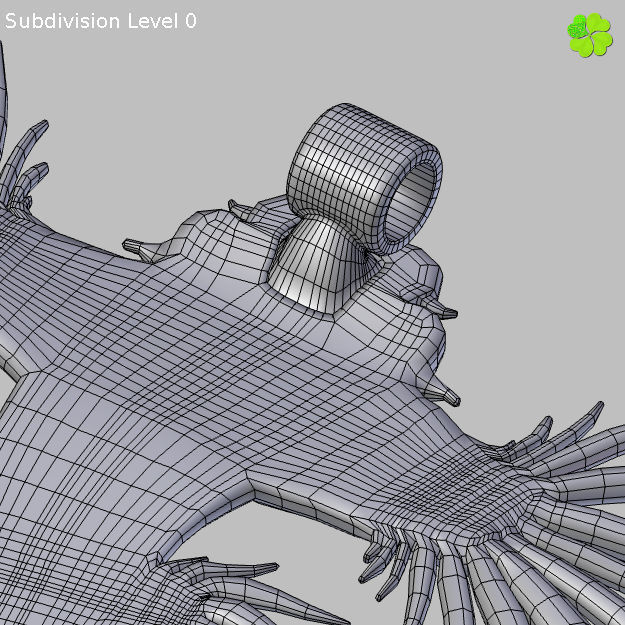Click the green four-leaf clover logo
The height and width of the screenshot is (625, 625).
(590, 35)
